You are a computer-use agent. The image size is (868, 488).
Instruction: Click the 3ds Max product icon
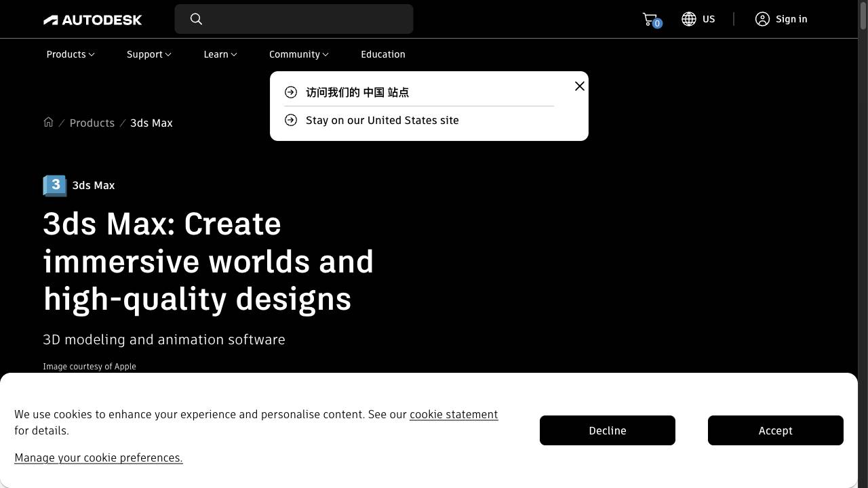pos(55,185)
